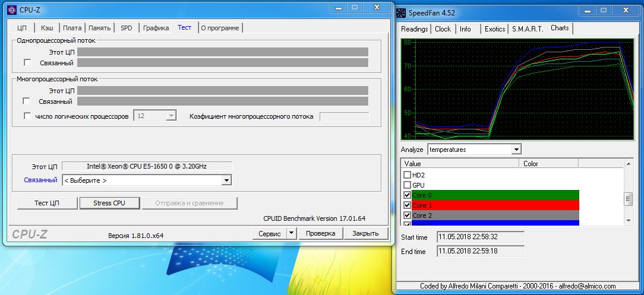Click the Тест ЦП button
Image resolution: width=644 pixels, height=295 pixels.
tap(48, 203)
